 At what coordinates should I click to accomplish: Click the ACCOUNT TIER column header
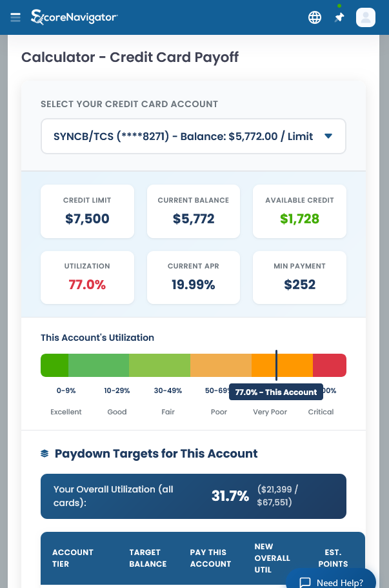point(72,558)
